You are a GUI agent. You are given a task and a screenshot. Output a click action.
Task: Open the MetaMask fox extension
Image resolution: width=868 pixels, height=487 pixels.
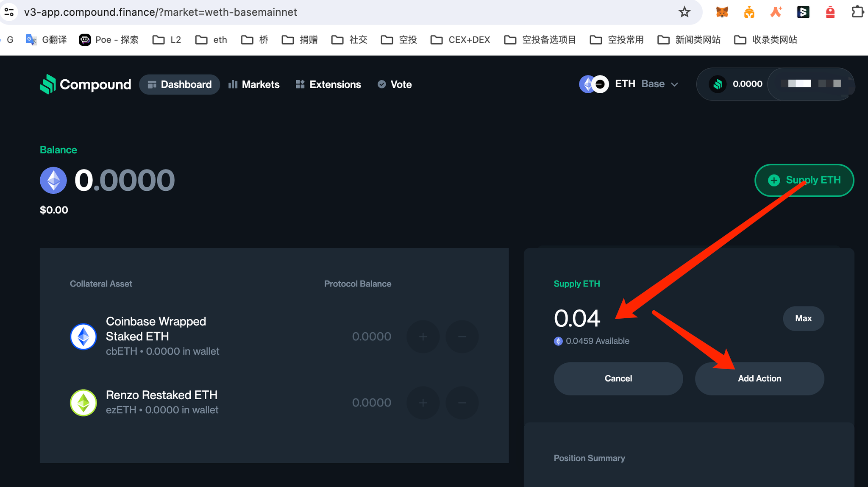click(x=722, y=12)
